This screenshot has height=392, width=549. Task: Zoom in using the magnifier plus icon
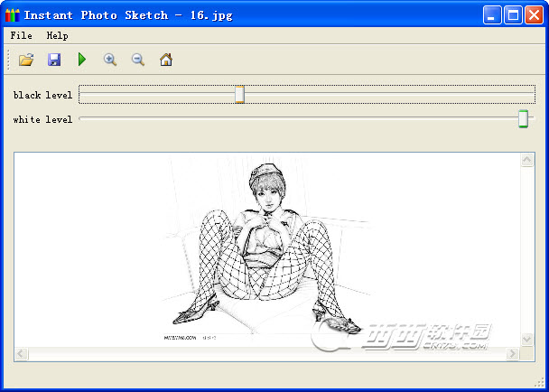pyautogui.click(x=110, y=60)
